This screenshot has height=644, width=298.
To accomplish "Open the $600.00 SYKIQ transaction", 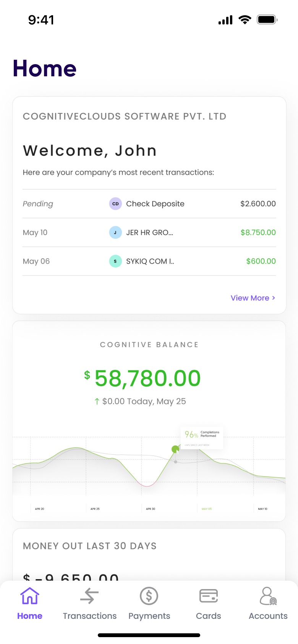I will click(x=261, y=261).
